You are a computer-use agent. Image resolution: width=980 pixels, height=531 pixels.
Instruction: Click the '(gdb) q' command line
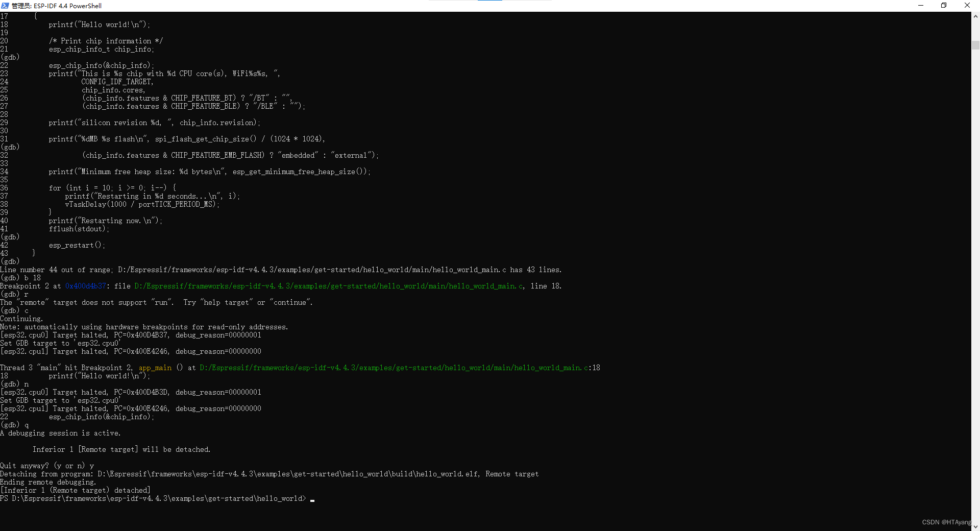15,425
